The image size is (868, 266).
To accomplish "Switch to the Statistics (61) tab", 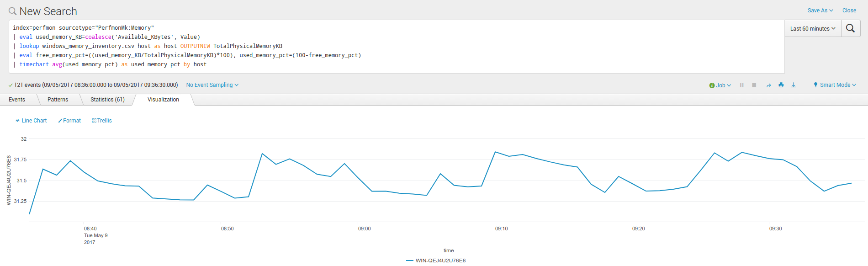I will [107, 100].
